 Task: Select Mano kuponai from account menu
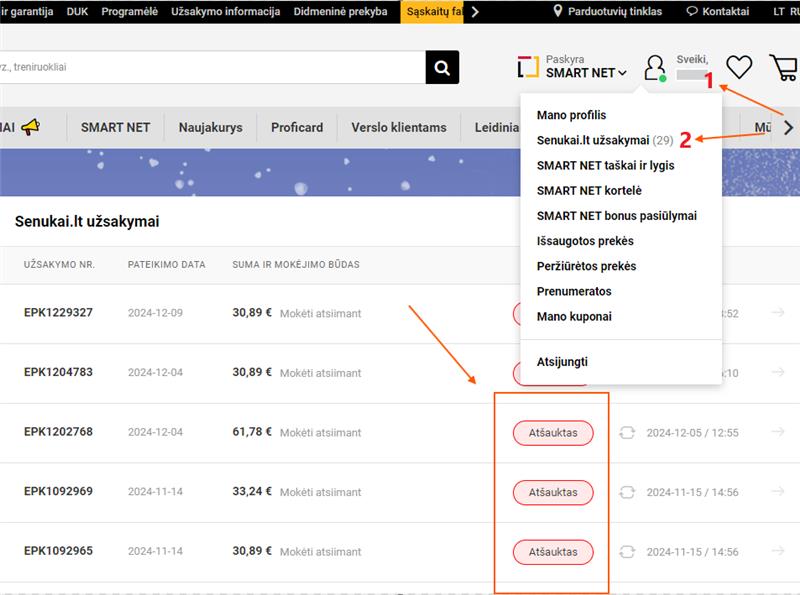[574, 316]
